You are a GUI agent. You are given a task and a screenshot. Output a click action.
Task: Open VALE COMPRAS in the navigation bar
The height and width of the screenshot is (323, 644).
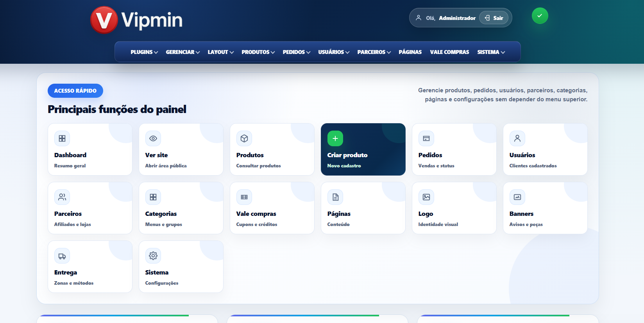click(x=449, y=52)
